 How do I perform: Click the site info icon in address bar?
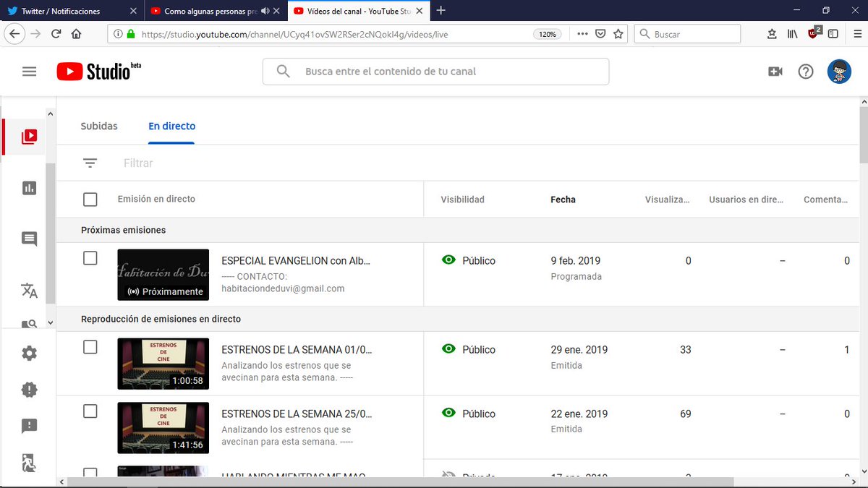coord(119,34)
